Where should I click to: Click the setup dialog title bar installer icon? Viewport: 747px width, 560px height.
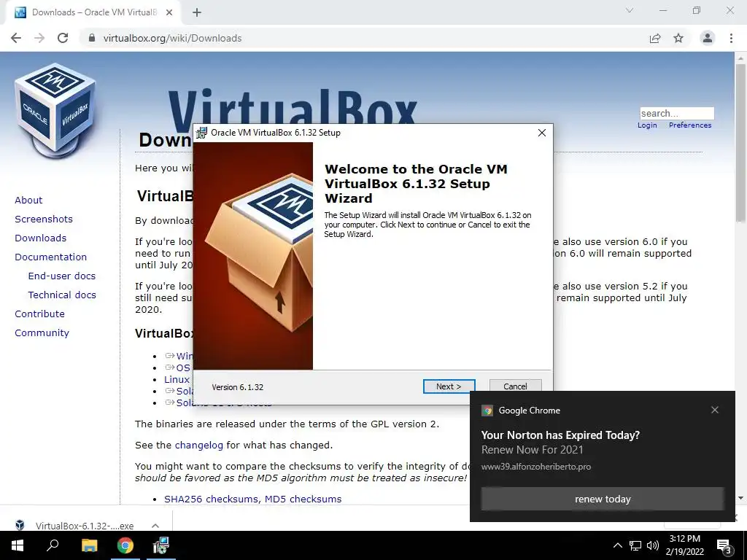coord(202,133)
